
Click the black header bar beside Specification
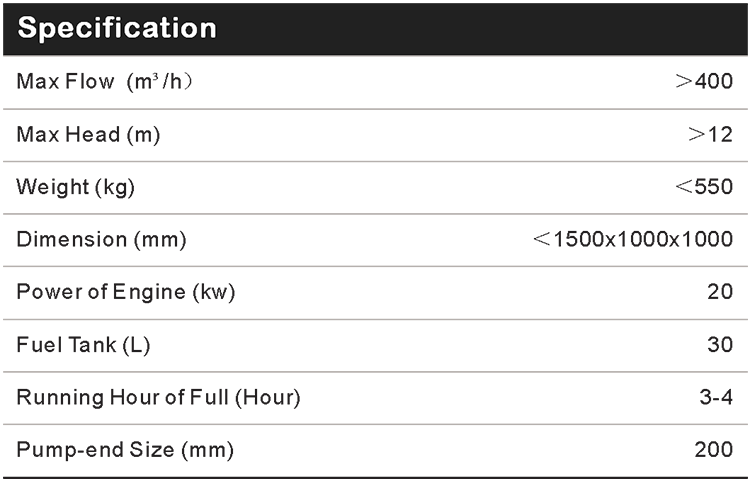coord(480,29)
